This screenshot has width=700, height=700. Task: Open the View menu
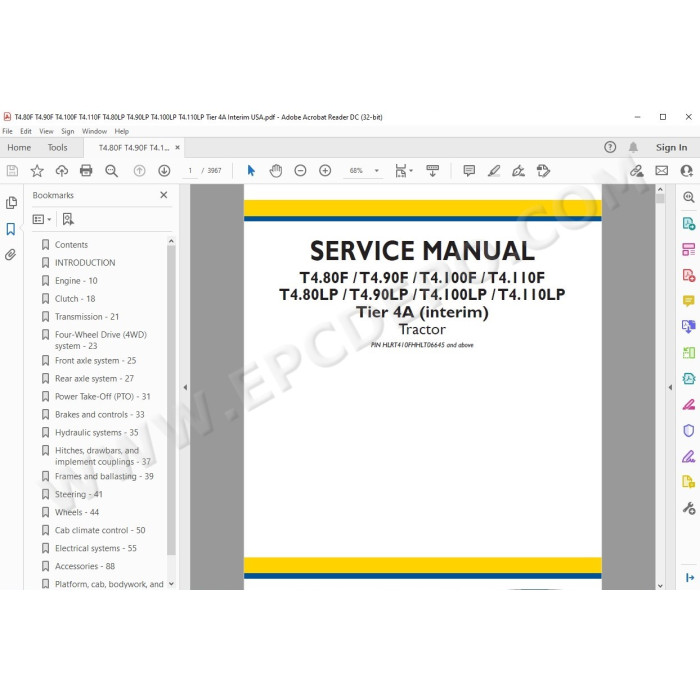tap(46, 131)
